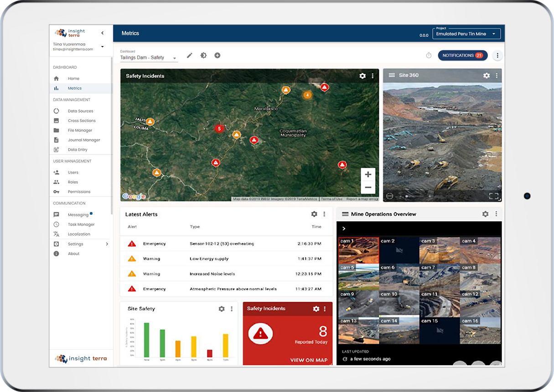Open the dashboard edit pencil icon
Viewport: 554px width, 392px height.
(189, 55)
